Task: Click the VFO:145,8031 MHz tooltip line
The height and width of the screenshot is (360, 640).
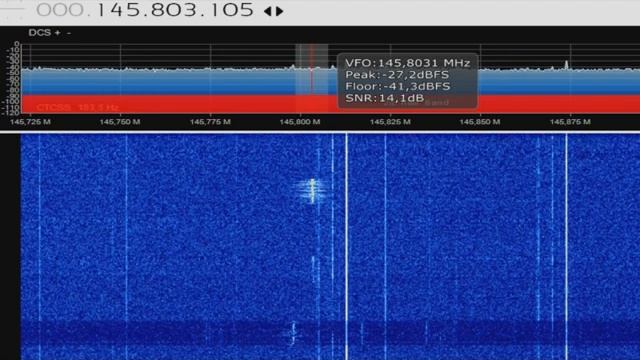Action: pyautogui.click(x=408, y=63)
